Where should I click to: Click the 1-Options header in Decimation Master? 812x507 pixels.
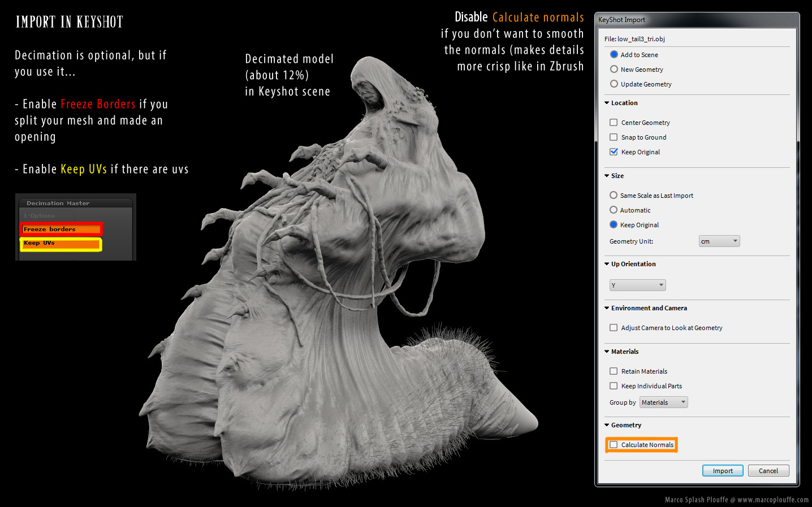(x=40, y=216)
